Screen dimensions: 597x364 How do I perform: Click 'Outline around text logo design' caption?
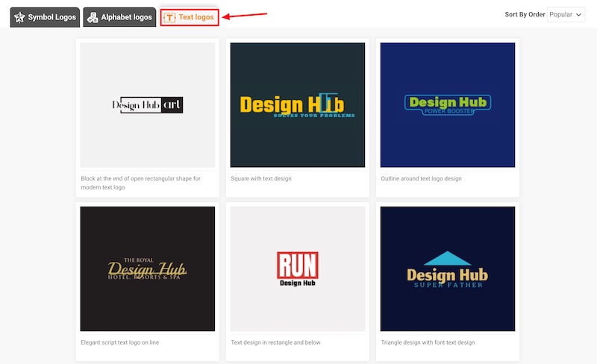421,178
